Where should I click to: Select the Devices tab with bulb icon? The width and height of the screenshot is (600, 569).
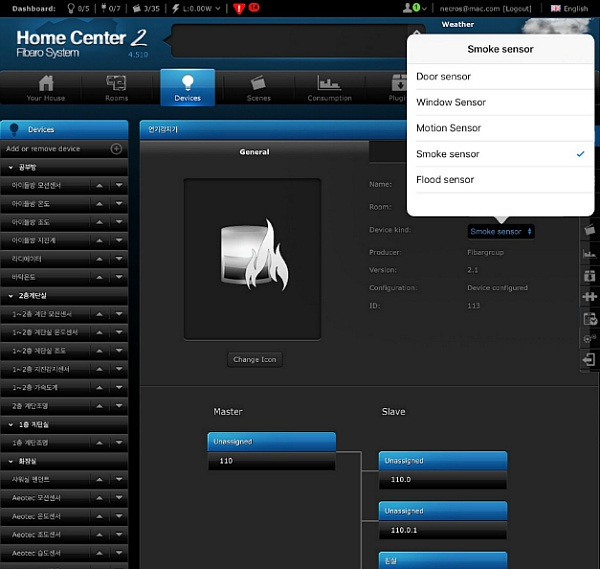188,87
